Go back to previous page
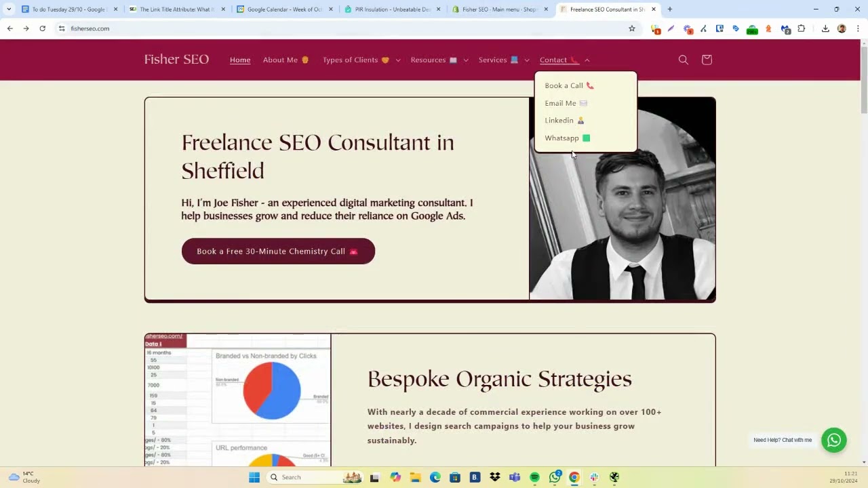868x488 pixels. click(10, 28)
